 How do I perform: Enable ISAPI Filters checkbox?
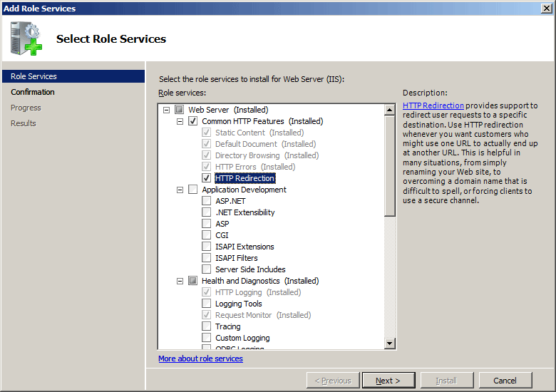207,258
